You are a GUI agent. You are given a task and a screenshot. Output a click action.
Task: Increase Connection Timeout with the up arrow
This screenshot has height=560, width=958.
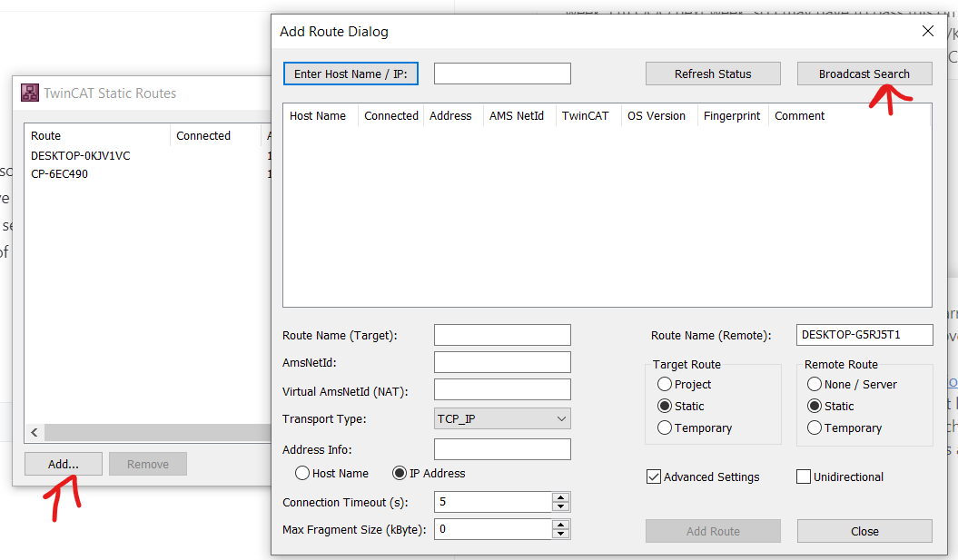click(x=560, y=497)
